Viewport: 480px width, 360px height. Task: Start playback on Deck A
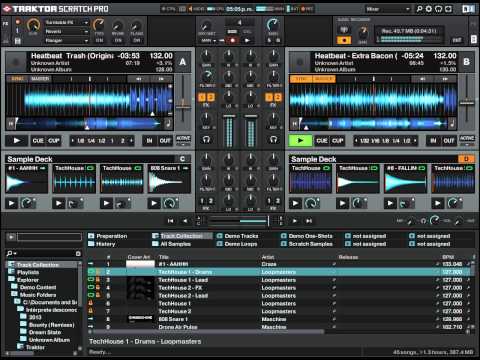[x=17, y=141]
